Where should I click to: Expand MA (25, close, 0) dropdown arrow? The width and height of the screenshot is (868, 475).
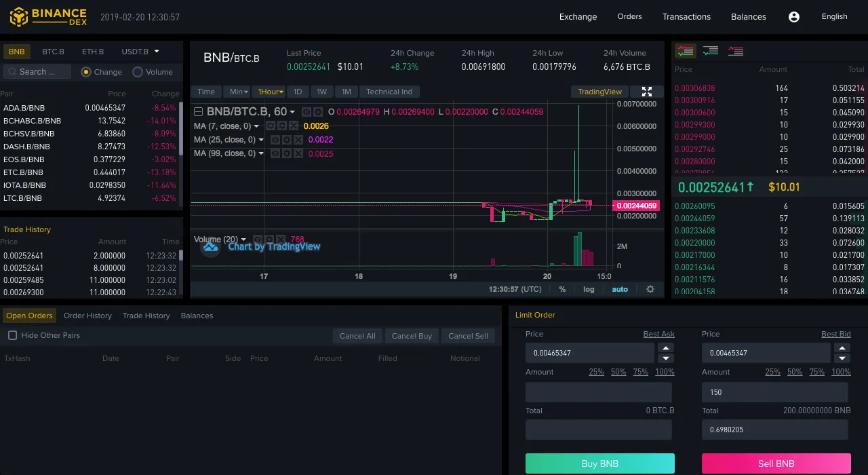tap(261, 140)
